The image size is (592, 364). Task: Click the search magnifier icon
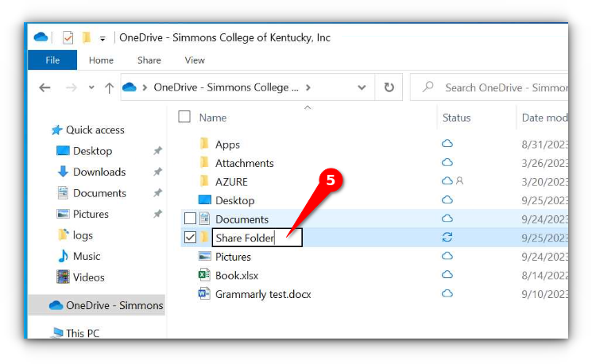[428, 87]
